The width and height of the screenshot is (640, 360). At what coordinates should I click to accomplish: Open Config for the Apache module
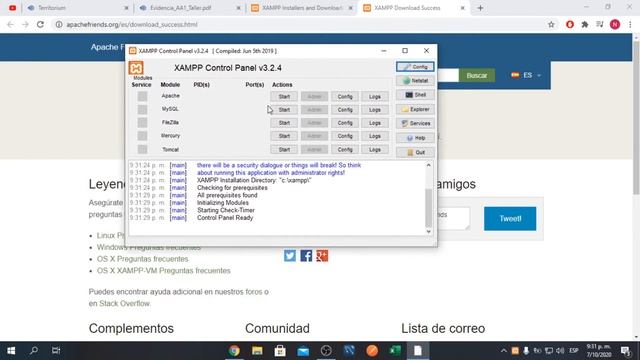tap(344, 97)
